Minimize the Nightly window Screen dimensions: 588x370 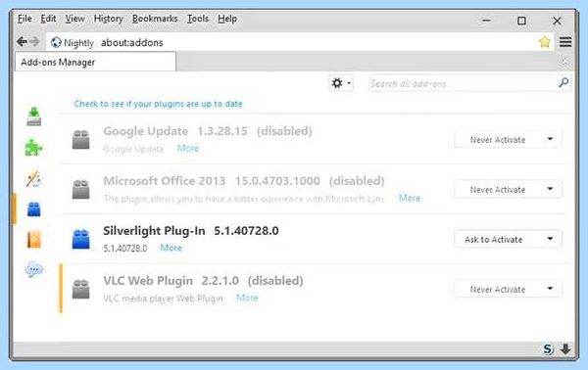click(486, 21)
